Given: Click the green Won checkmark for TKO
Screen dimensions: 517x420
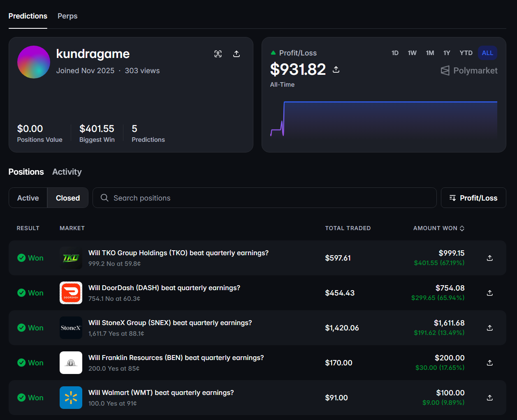Looking at the screenshot, I should click(21, 258).
